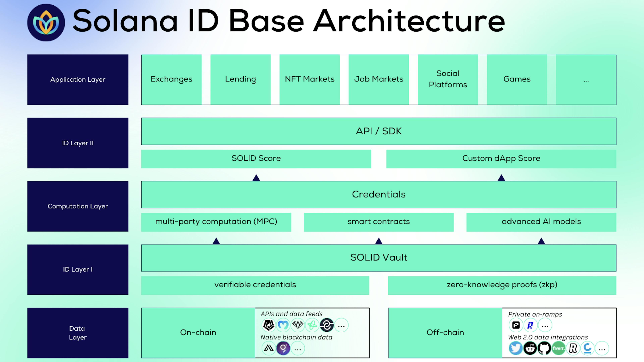This screenshot has height=362, width=644.
Task: Select the On-chain box
Action: pyautogui.click(x=198, y=333)
